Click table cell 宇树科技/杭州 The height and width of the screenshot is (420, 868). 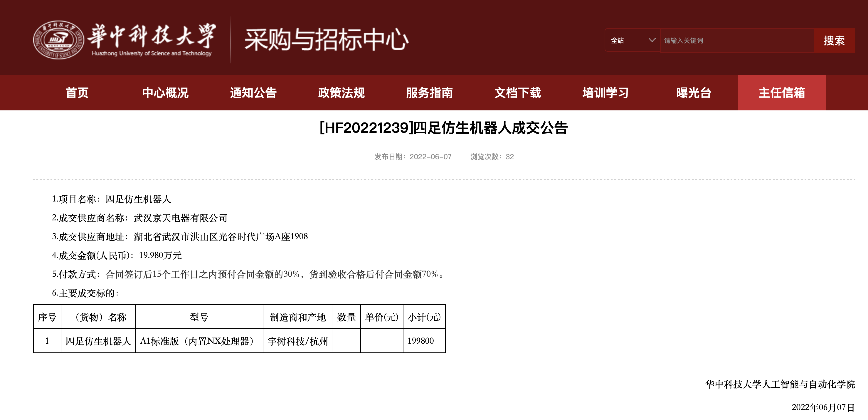click(298, 341)
